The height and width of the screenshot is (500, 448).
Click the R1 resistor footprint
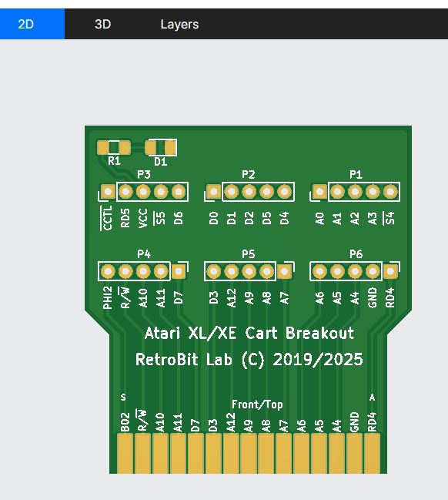point(114,148)
